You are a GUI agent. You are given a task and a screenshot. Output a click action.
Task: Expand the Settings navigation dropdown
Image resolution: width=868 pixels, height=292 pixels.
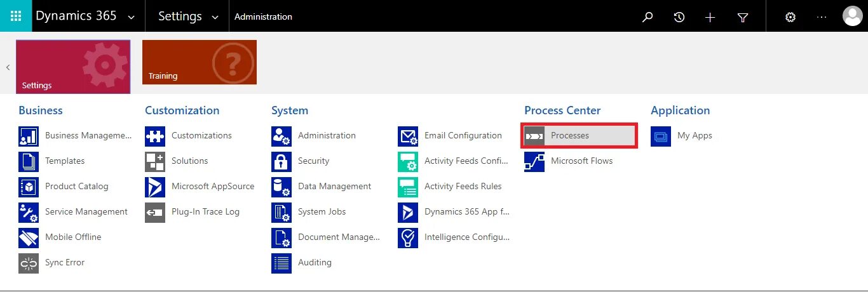tap(215, 17)
